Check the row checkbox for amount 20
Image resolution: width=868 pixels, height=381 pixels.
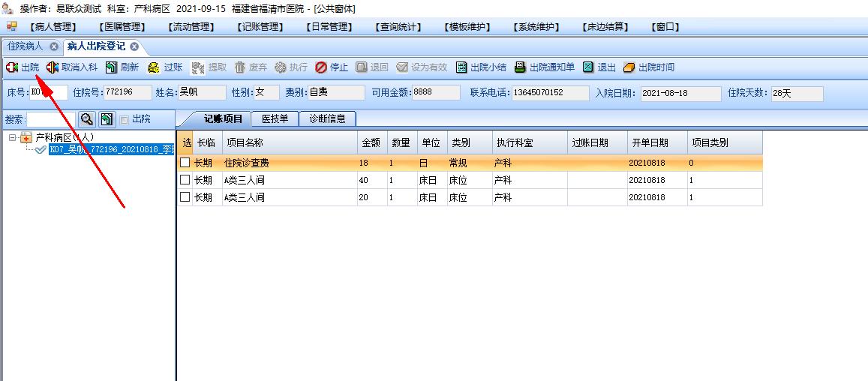click(185, 197)
